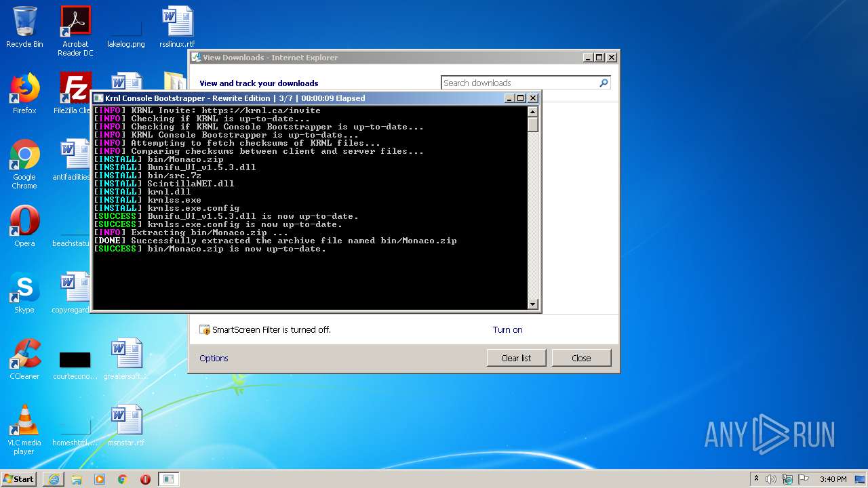The image size is (868, 488).
Task: Launch Firefox from the desktop
Action: pyautogui.click(x=24, y=94)
